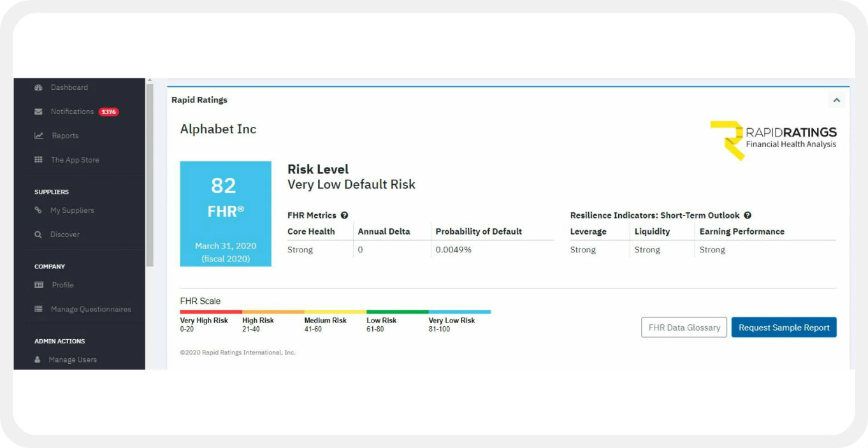Click the Medium Risk 41-60 label
This screenshot has width=868, height=448.
(325, 325)
